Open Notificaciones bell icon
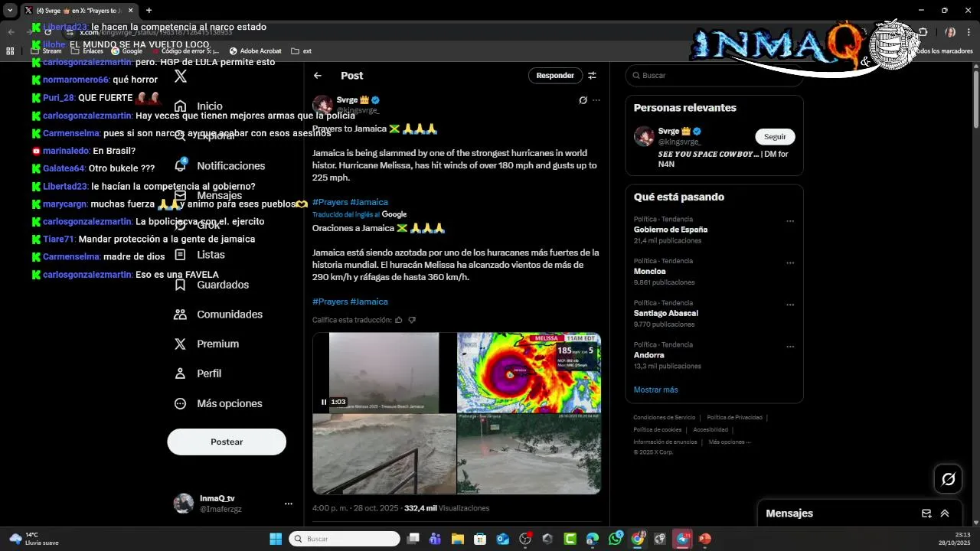Viewport: 980px width, 551px height. coord(181,165)
